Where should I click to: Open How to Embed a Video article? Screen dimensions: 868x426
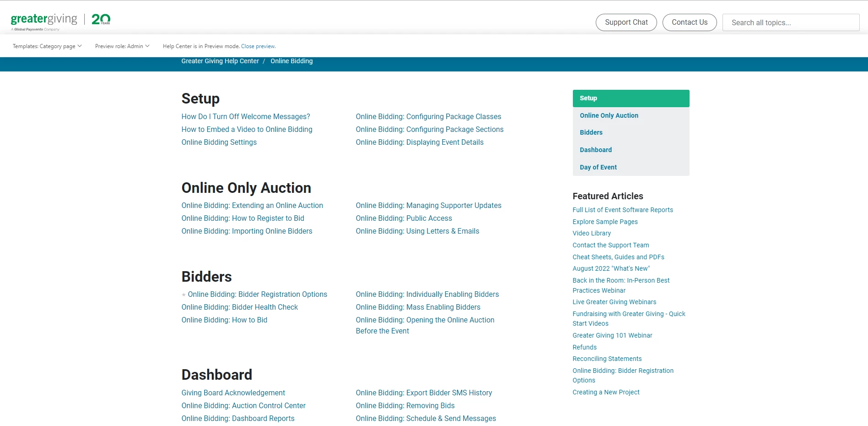[x=247, y=130]
